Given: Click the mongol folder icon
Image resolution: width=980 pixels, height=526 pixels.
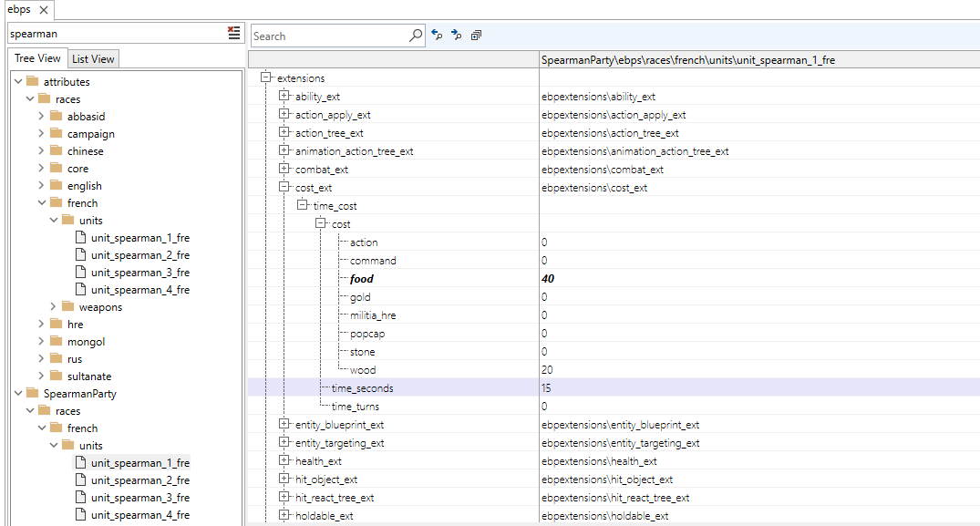Looking at the screenshot, I should [x=57, y=341].
